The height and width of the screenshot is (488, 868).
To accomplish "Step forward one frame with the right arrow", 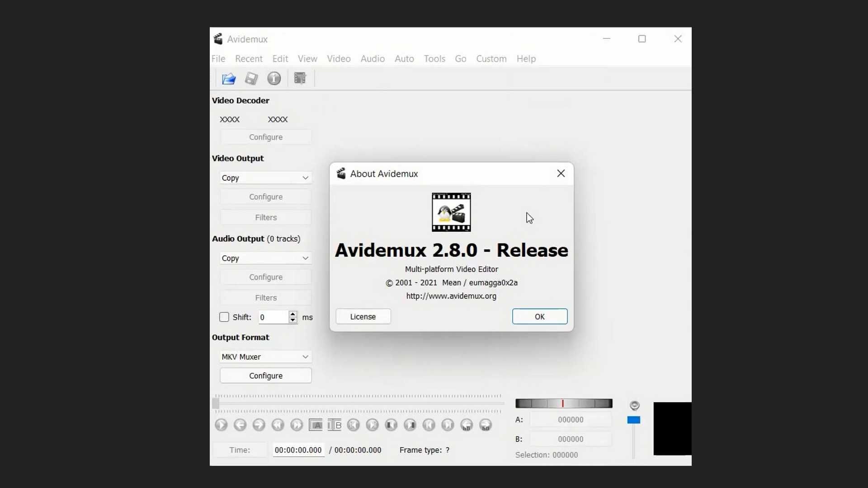I will (259, 425).
